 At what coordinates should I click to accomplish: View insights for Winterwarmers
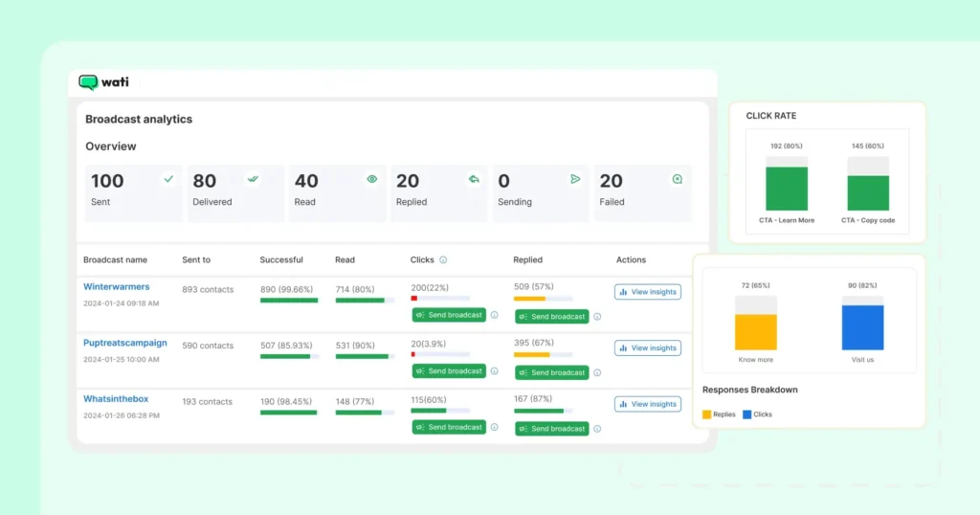click(647, 292)
